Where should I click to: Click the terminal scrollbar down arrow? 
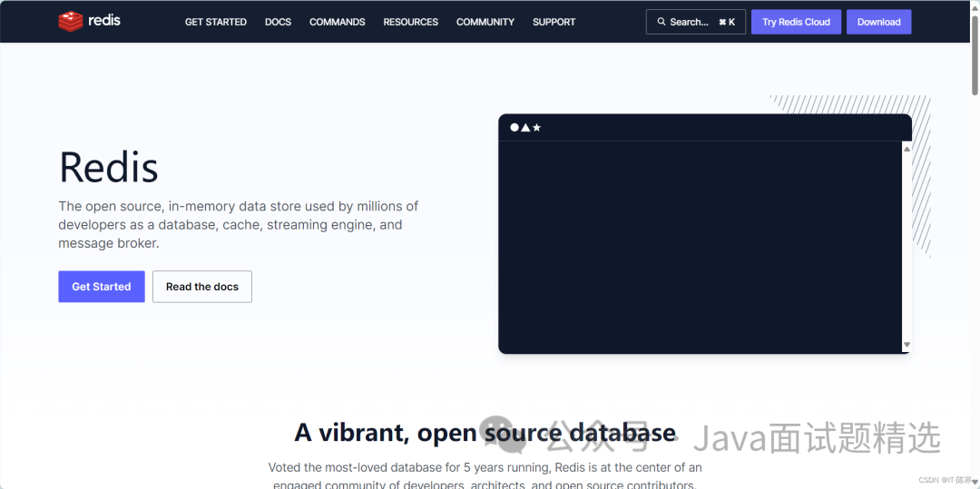(x=906, y=345)
